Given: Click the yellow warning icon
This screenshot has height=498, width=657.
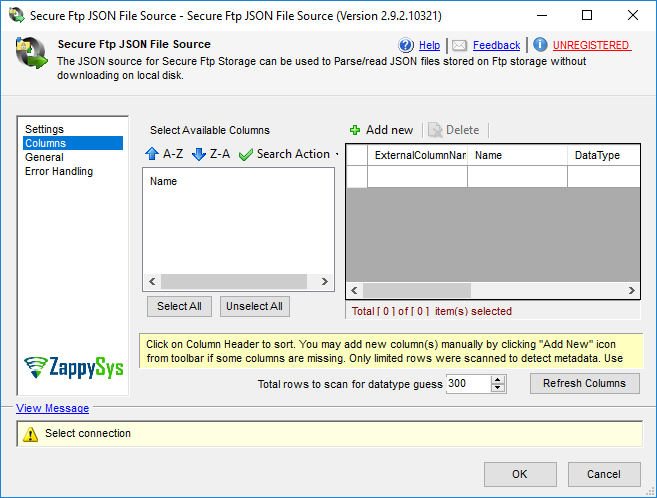Looking at the screenshot, I should coord(31,434).
